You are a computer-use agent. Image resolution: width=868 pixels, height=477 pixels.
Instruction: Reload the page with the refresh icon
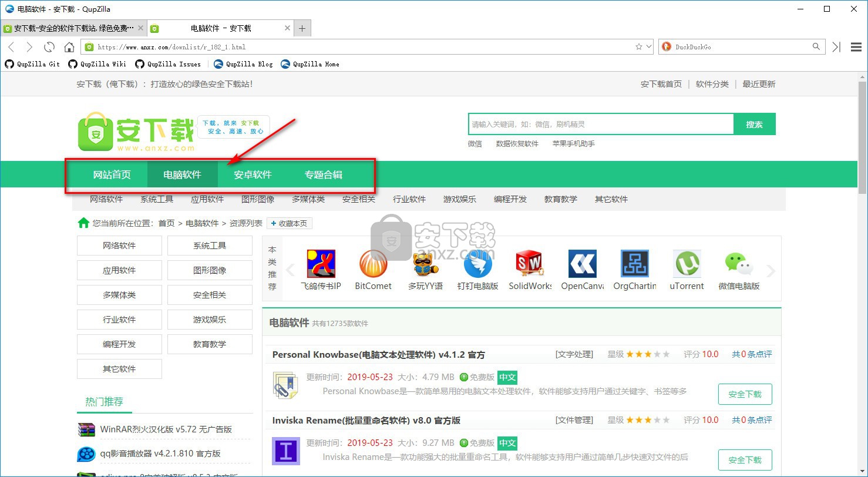[x=49, y=47]
